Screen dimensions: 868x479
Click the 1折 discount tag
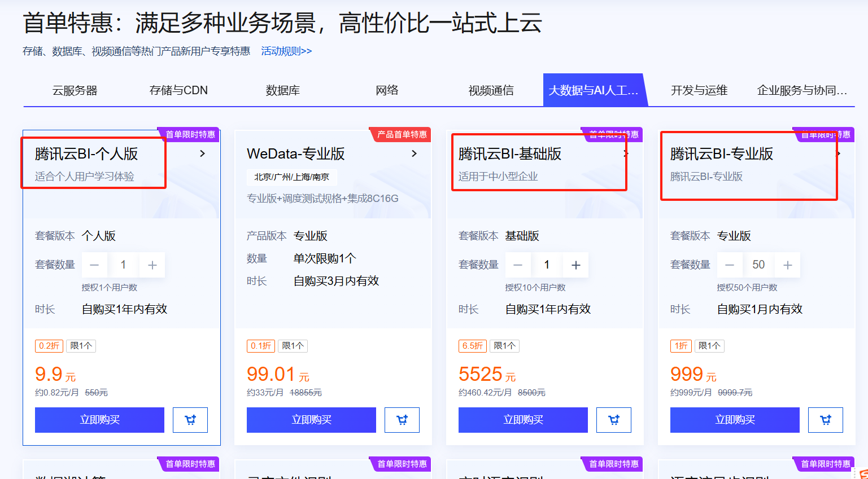click(x=681, y=346)
